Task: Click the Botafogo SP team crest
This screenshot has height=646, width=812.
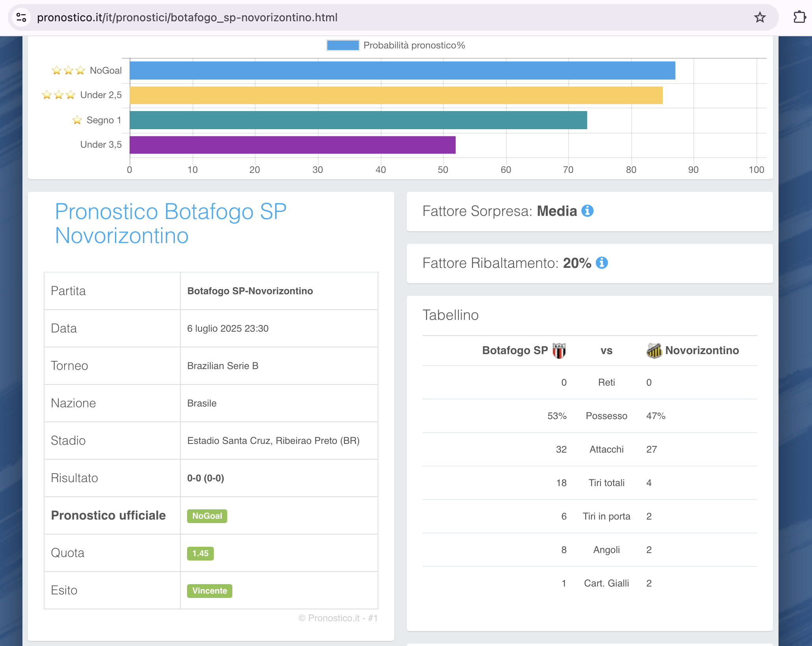Action: [x=559, y=351]
